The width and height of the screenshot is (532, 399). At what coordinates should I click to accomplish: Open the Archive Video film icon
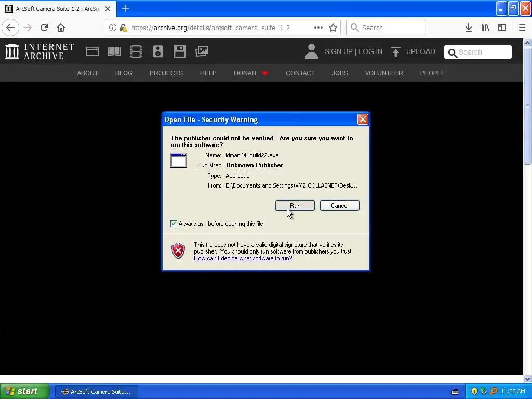click(x=136, y=51)
